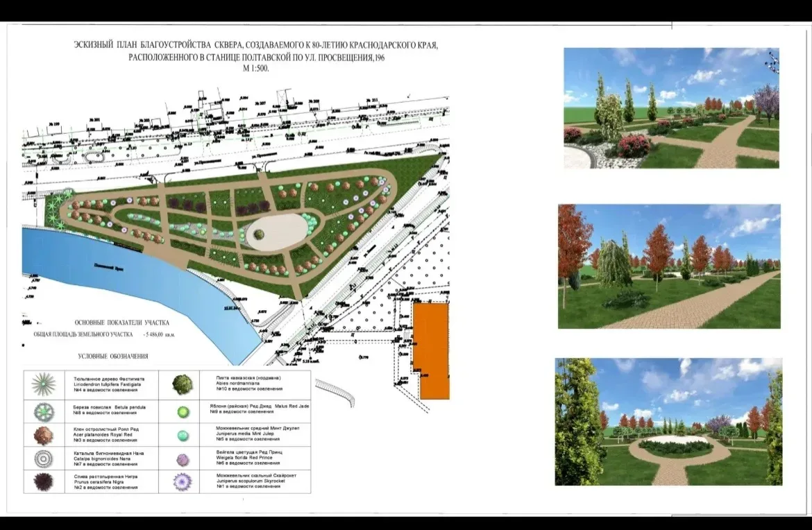Image resolution: width=812 pixels, height=530 pixels.
Task: Click the orange building rectangle on plan
Action: [x=430, y=350]
